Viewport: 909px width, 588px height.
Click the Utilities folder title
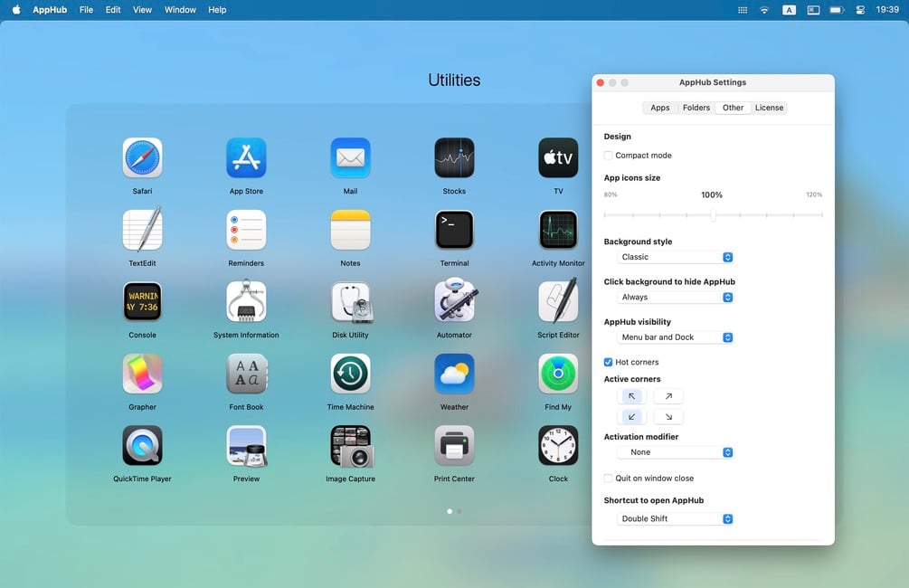pyautogui.click(x=454, y=80)
